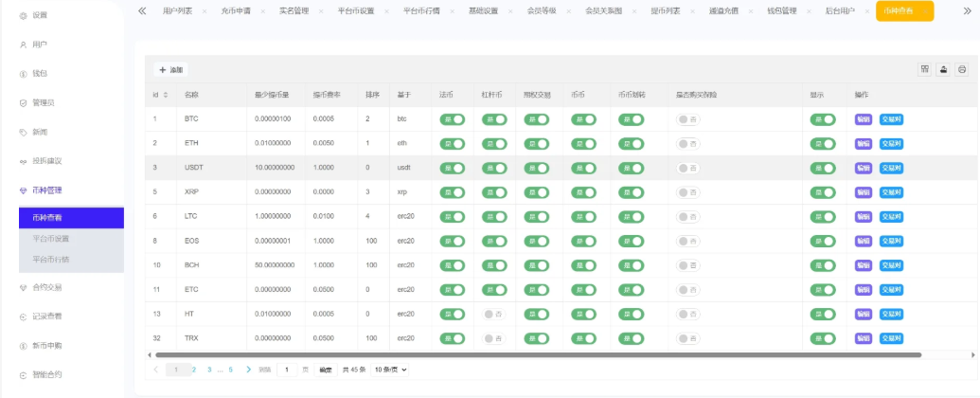Switch to the 后台用户 tab

coord(840,11)
